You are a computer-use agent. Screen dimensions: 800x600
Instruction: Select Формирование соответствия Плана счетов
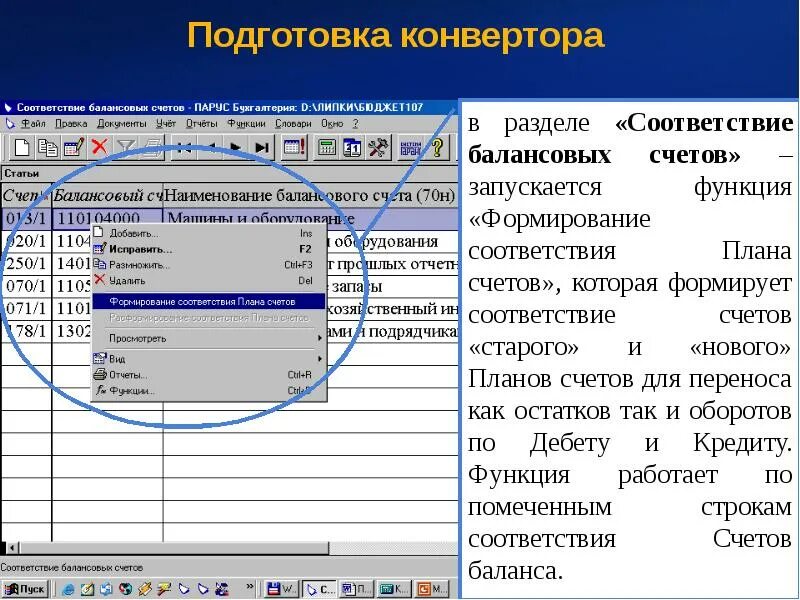208,302
